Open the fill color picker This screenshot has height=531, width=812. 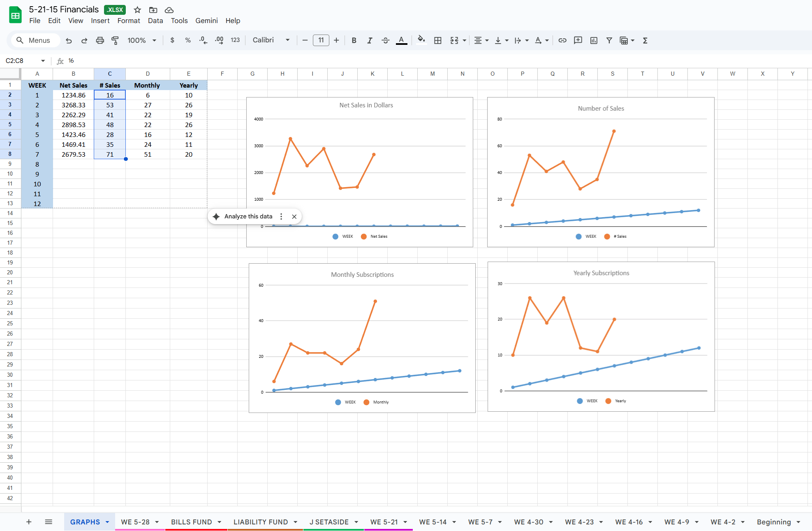421,40
